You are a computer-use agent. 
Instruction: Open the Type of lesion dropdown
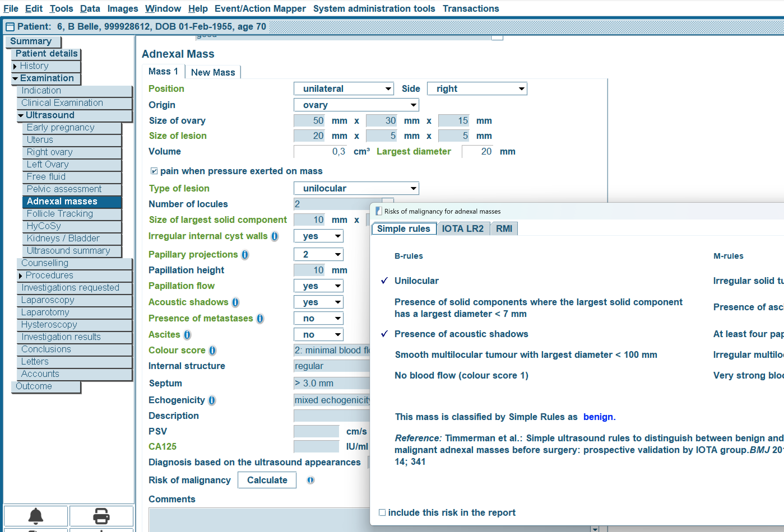[356, 188]
